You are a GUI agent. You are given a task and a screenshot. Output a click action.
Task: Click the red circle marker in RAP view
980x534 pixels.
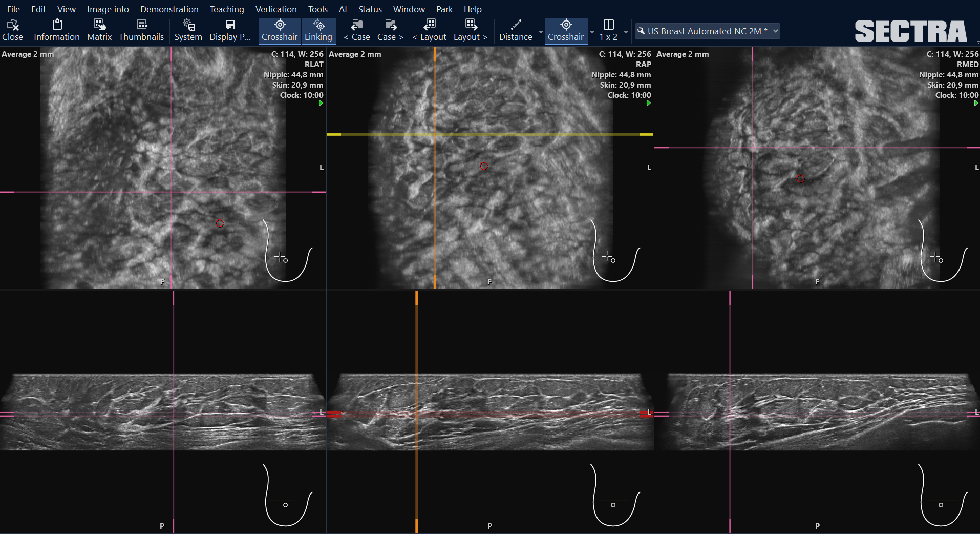pyautogui.click(x=484, y=166)
